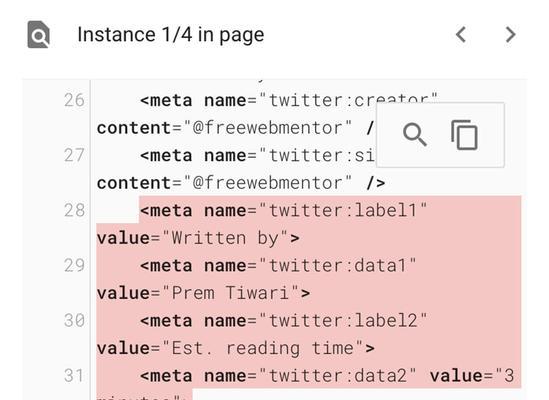Click the 'Written by' value text
This screenshot has height=400, width=549.
(225, 238)
